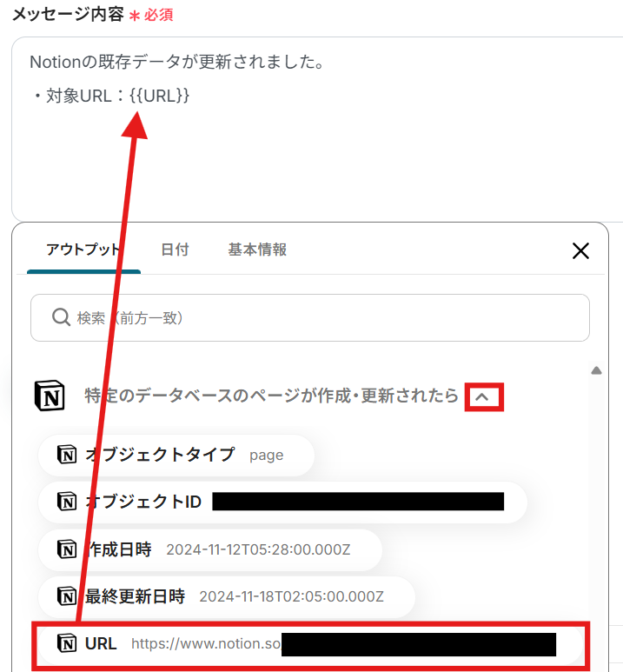Click inside the メッセージ内容 text area
623x672 pixels.
click(x=317, y=130)
